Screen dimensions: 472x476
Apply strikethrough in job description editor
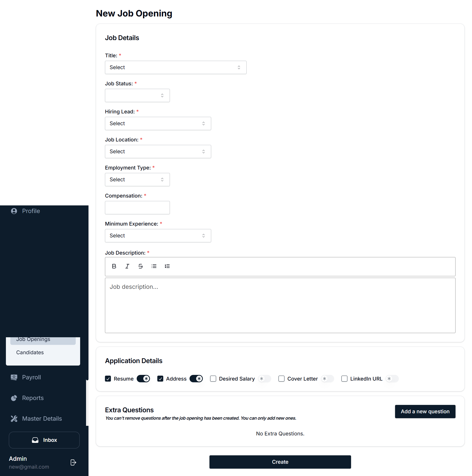pyautogui.click(x=140, y=266)
